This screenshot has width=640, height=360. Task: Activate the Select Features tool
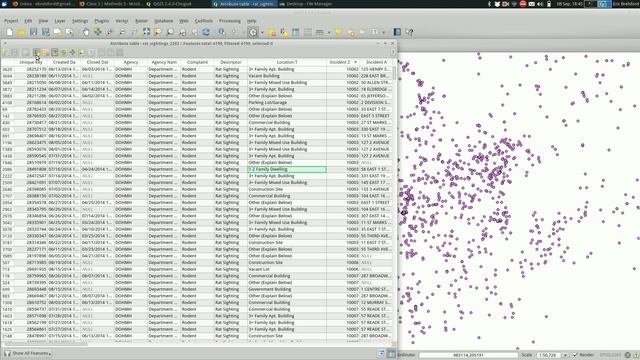click(253, 32)
